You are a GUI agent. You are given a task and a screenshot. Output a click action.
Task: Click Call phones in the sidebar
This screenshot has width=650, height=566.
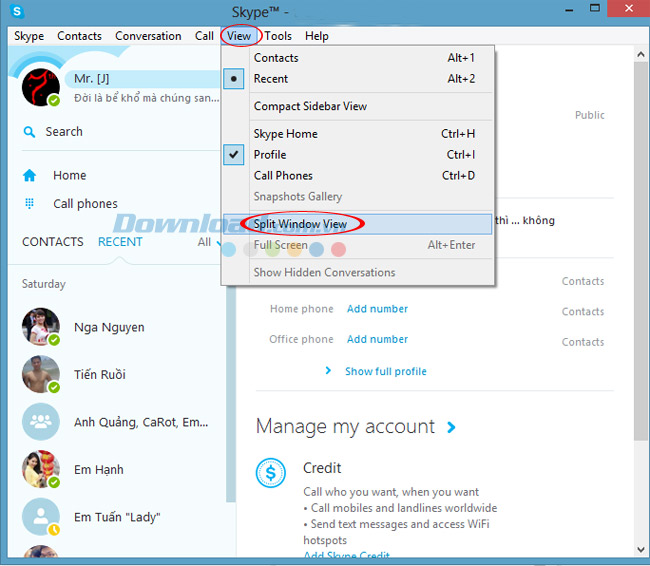(x=85, y=204)
